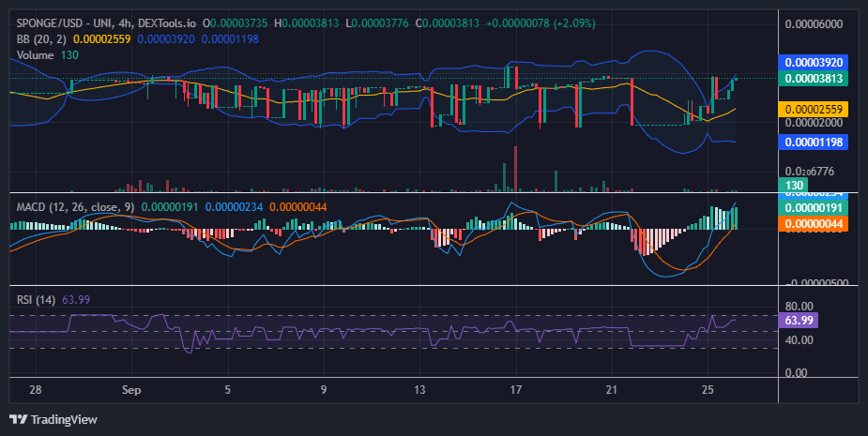The height and width of the screenshot is (436, 868).
Task: Click the BB upper value 0.00003920 in legend
Action: click(x=166, y=39)
